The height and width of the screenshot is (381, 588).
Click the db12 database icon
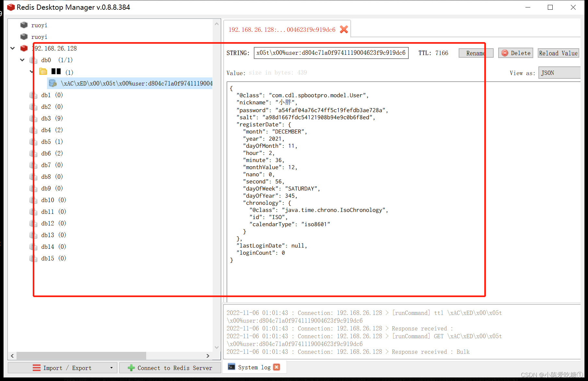tap(33, 223)
